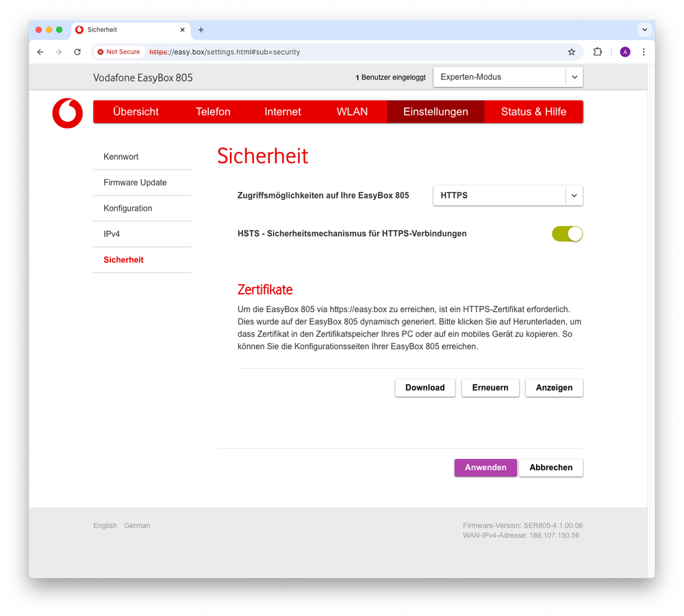Open a new browser tab
The height and width of the screenshot is (616, 684).
coord(201,29)
